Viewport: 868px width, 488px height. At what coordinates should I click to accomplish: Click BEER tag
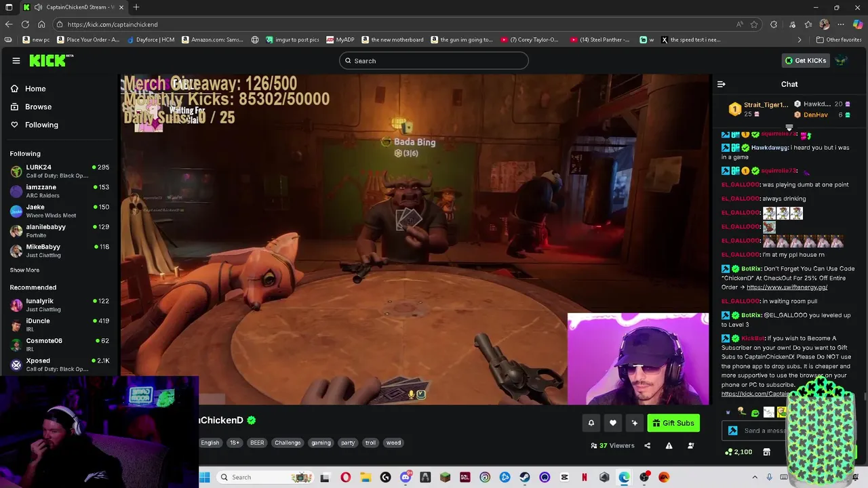click(x=257, y=443)
